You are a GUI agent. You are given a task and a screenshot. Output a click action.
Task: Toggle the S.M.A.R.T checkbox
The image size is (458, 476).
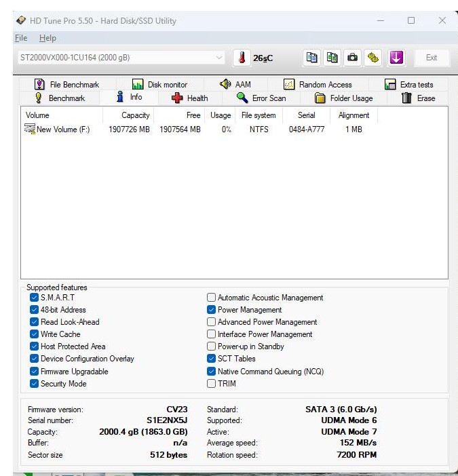tap(35, 298)
